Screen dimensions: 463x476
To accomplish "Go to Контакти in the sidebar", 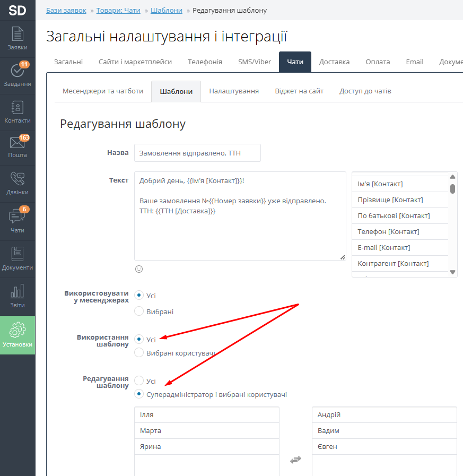I will click(18, 112).
